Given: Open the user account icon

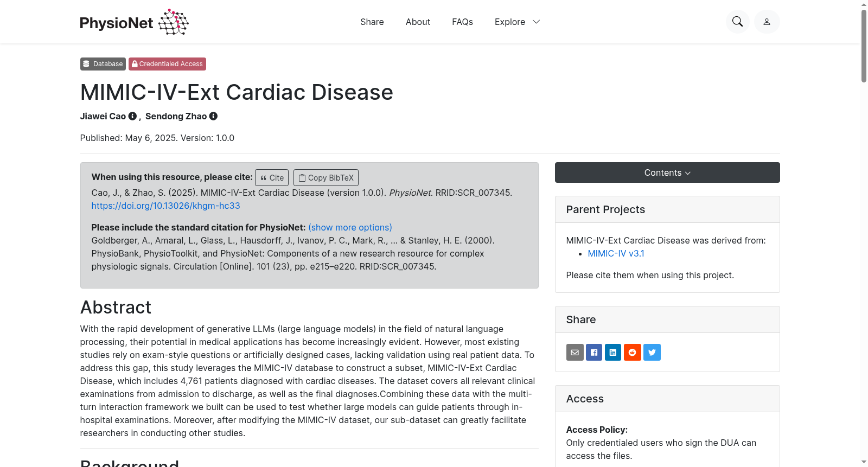Looking at the screenshot, I should coord(767,22).
